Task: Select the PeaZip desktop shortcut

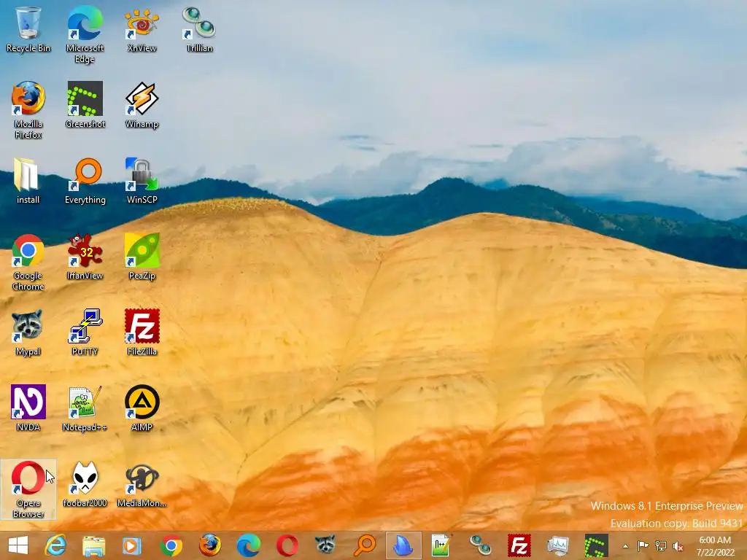Action: [142, 257]
